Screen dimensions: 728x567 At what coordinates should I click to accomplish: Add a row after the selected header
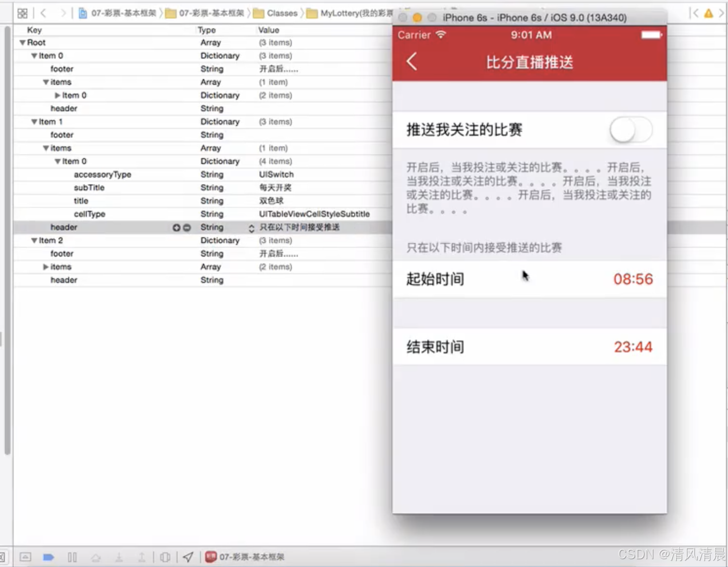pos(176,227)
